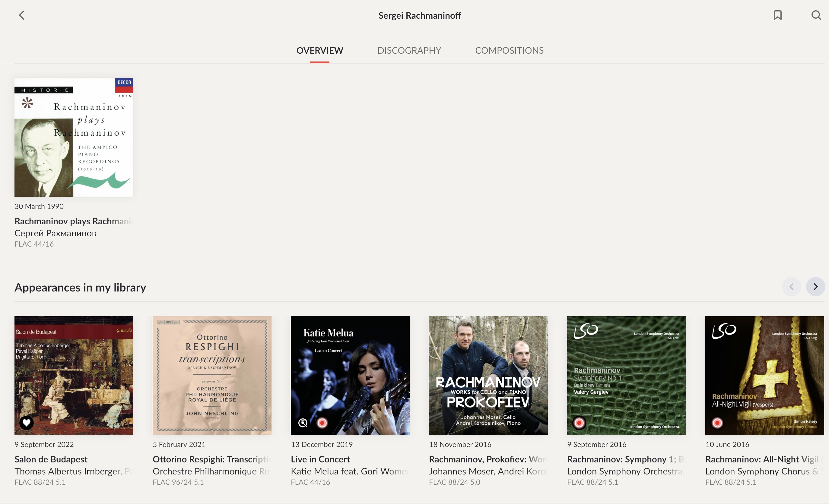Open Rachmaninov plays Rachmaninov album cover
829x504 pixels.
pyautogui.click(x=74, y=137)
